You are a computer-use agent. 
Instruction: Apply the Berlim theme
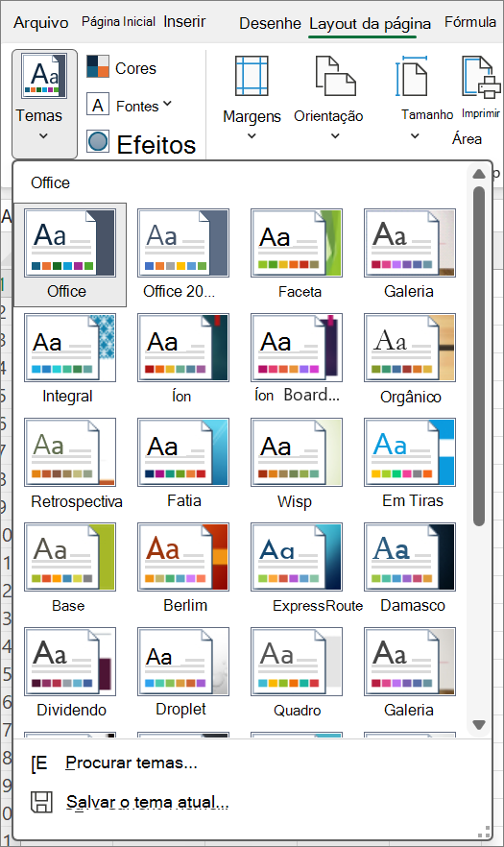click(x=183, y=557)
